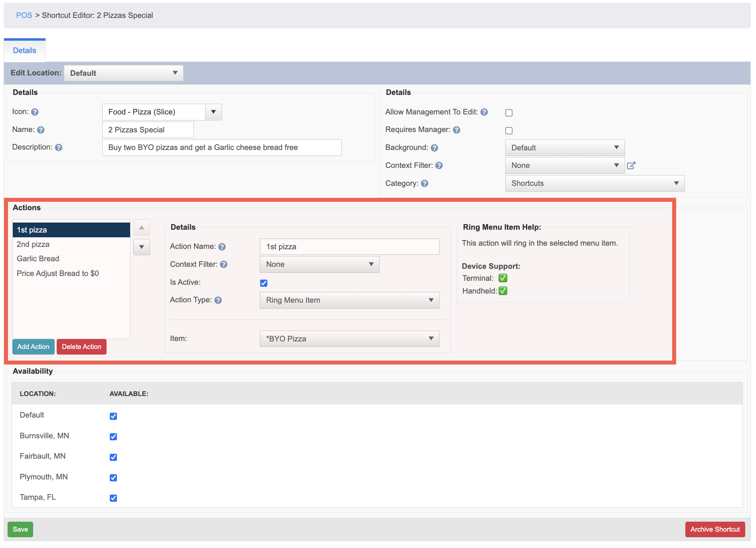The height and width of the screenshot is (548, 756).
Task: Click the Name input field
Action: (x=148, y=130)
